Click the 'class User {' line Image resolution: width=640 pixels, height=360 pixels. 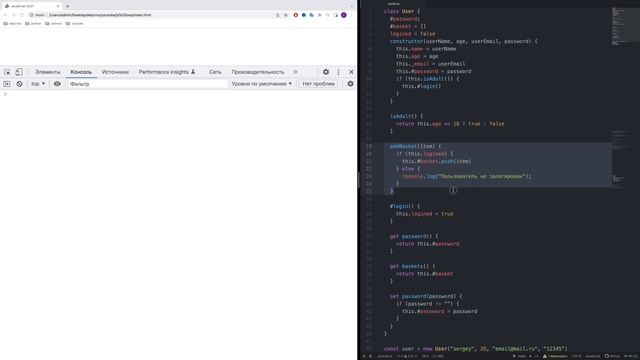[402, 11]
